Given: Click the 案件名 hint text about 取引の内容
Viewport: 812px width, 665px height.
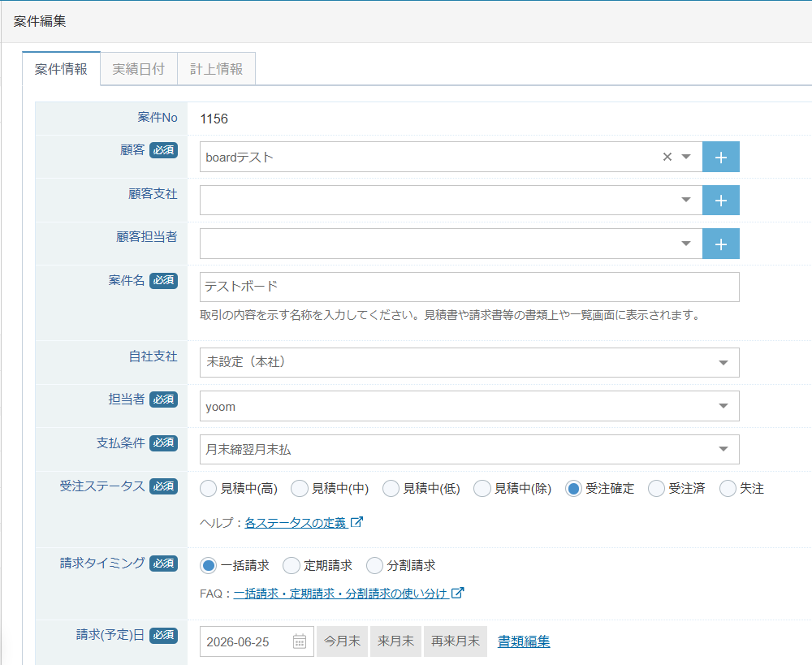Looking at the screenshot, I should click(451, 315).
